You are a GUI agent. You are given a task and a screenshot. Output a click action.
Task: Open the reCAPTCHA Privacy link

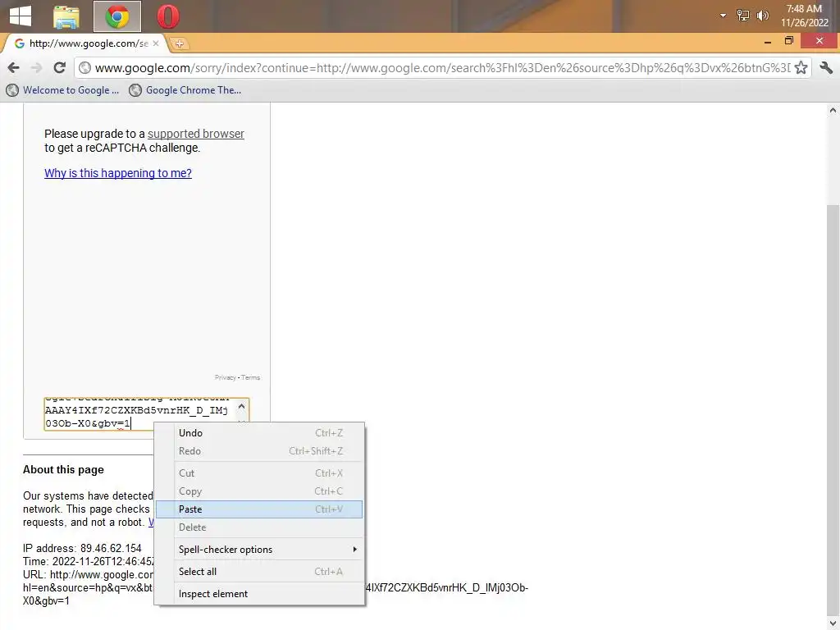click(x=225, y=377)
